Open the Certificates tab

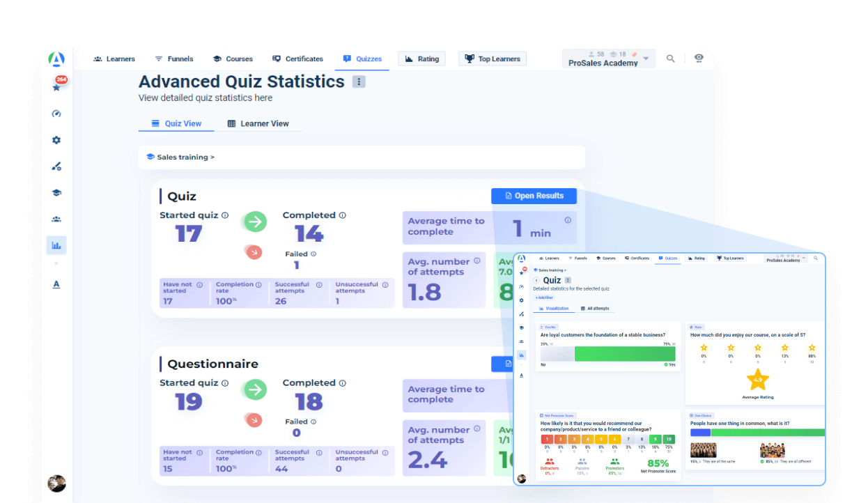[x=297, y=59]
